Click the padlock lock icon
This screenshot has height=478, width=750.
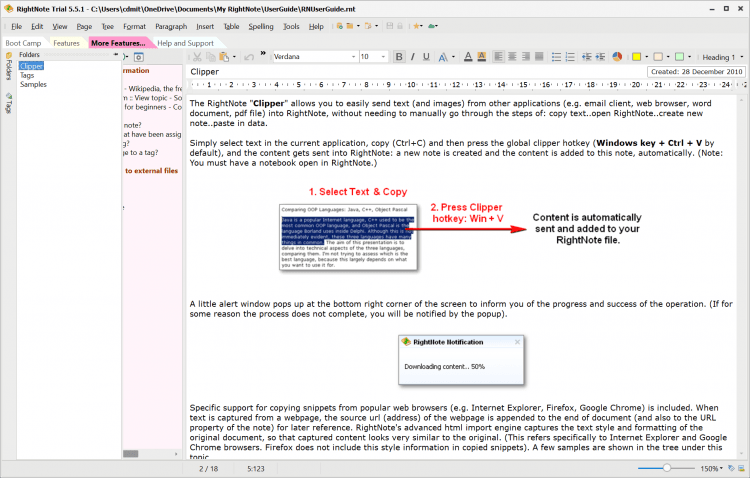[400, 26]
